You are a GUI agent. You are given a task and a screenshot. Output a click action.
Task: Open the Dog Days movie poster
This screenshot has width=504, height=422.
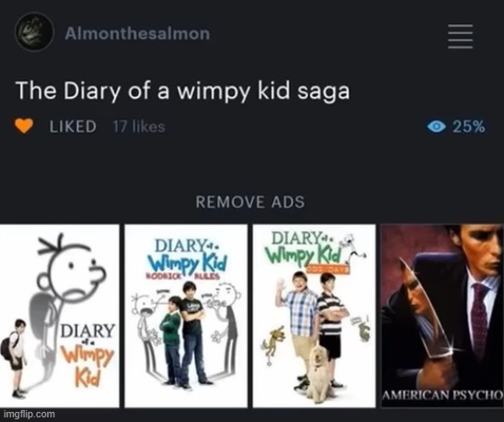[x=314, y=316]
